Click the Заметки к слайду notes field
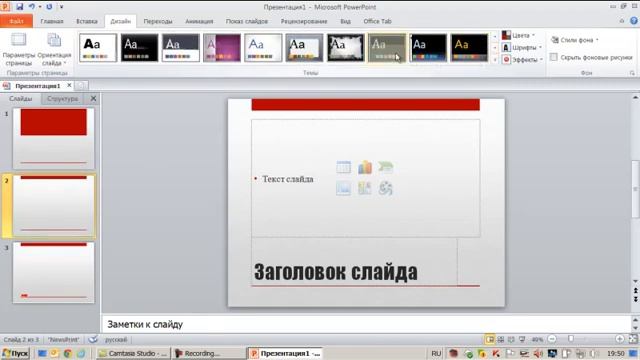The height and width of the screenshot is (360, 640). [x=367, y=324]
